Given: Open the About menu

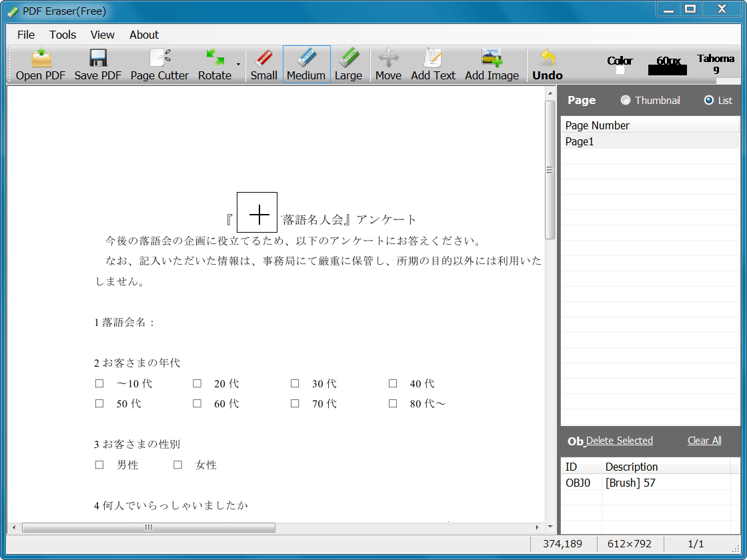Looking at the screenshot, I should [x=144, y=35].
